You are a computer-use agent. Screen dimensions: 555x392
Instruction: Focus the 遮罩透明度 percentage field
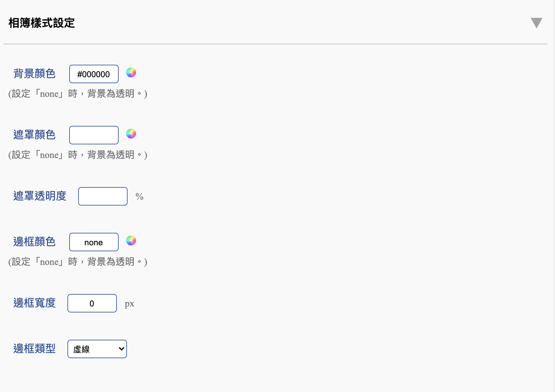tap(103, 196)
